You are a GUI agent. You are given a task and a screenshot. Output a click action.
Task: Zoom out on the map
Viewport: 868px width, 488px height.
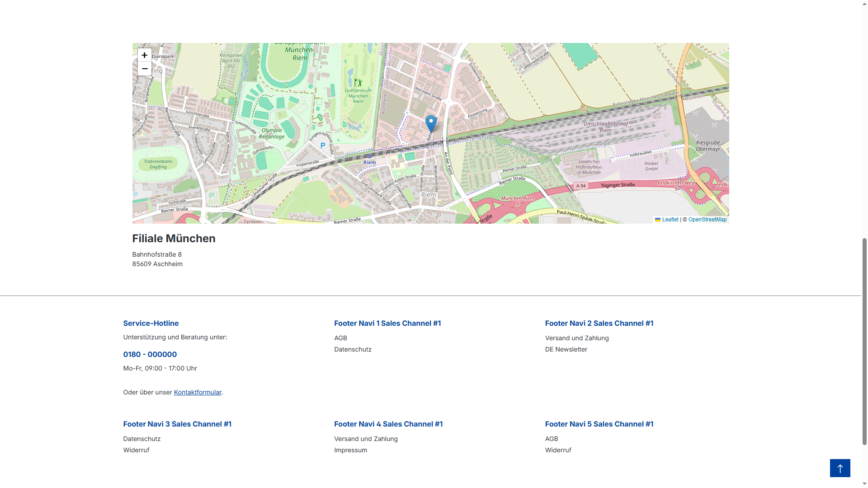click(x=144, y=69)
